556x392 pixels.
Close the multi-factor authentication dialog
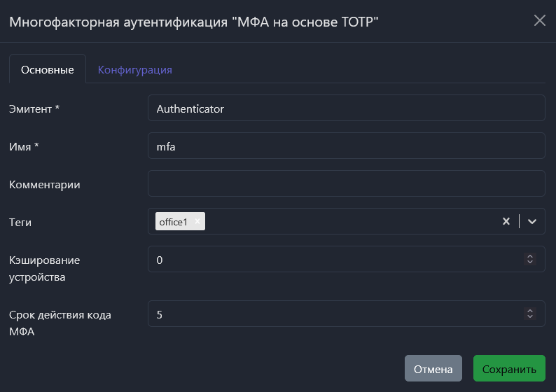pyautogui.click(x=539, y=20)
